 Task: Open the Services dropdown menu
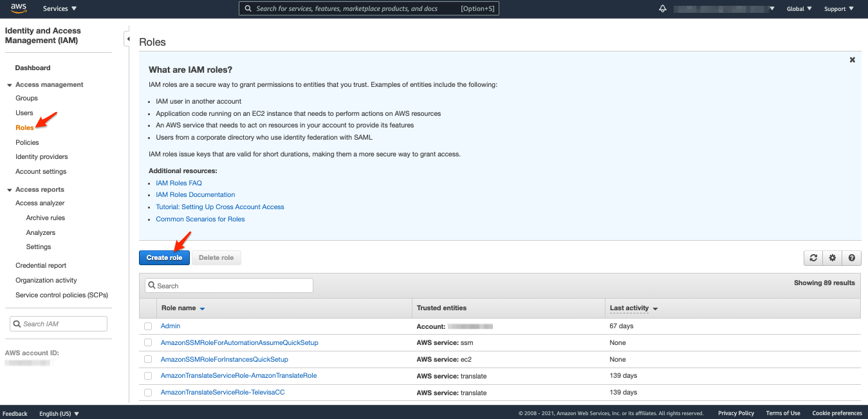point(60,9)
